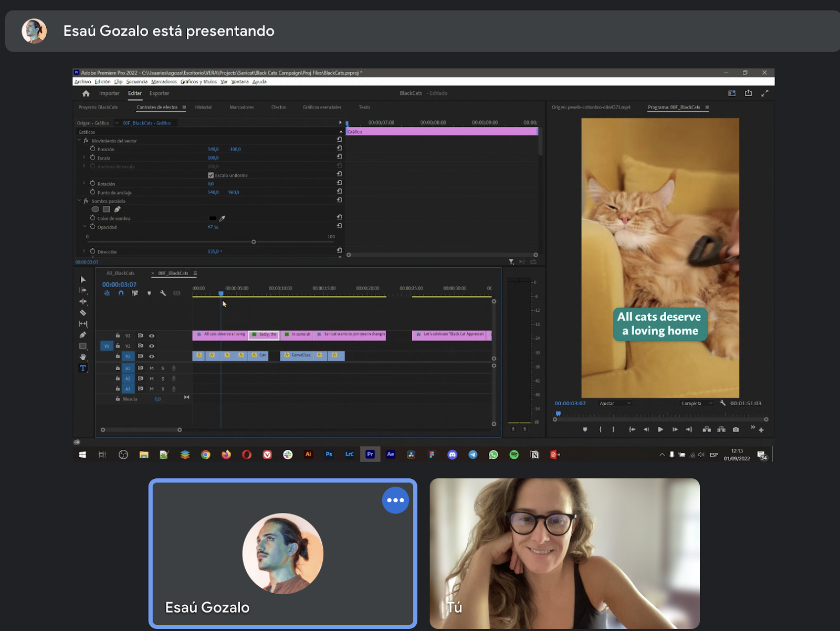Open the Secuencia menu

tap(137, 82)
